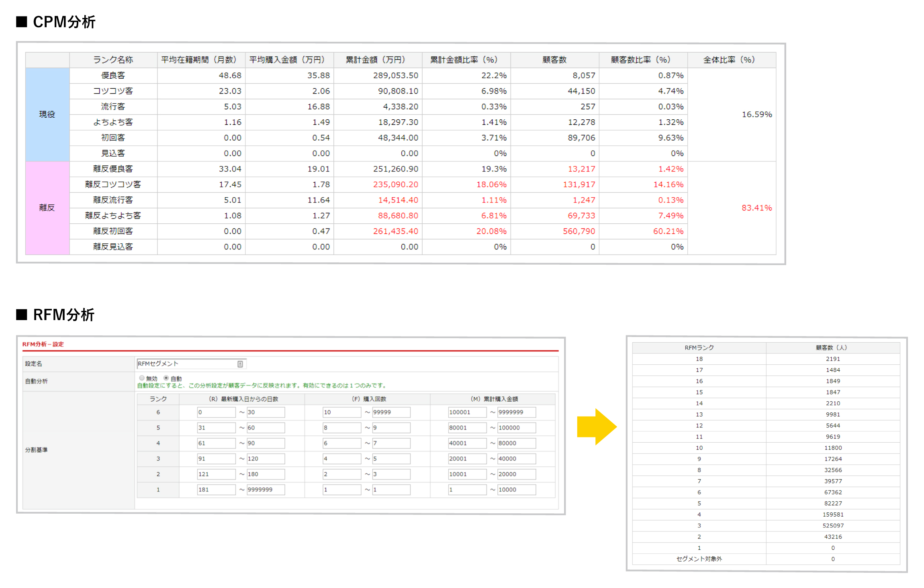Screen dimensions: 924x588
Task: Select the 無効 radio button
Action: click(x=142, y=378)
